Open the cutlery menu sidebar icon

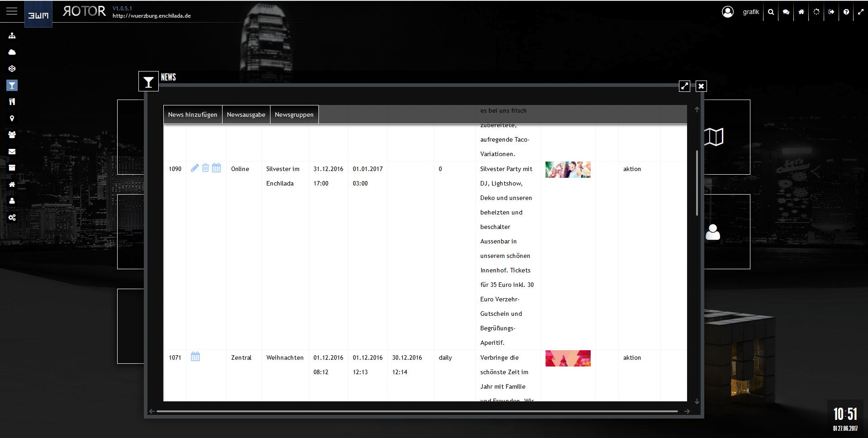pyautogui.click(x=12, y=102)
